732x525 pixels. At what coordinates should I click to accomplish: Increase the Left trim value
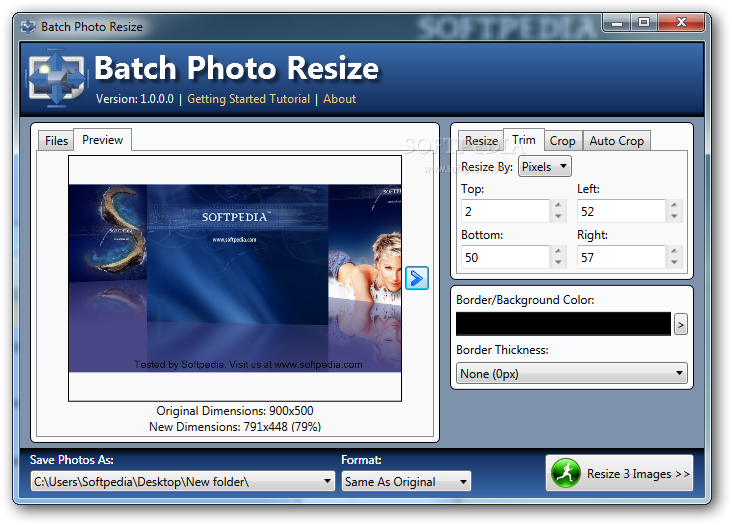click(674, 205)
